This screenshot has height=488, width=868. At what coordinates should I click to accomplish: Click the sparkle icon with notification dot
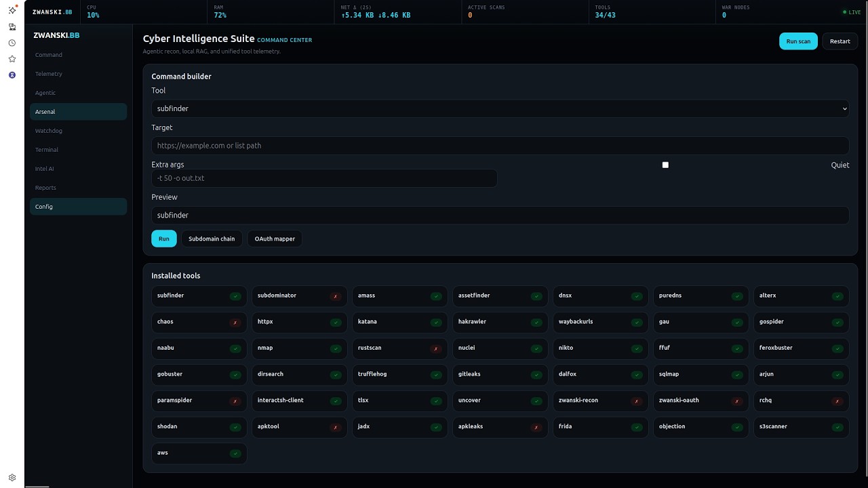coord(12,11)
